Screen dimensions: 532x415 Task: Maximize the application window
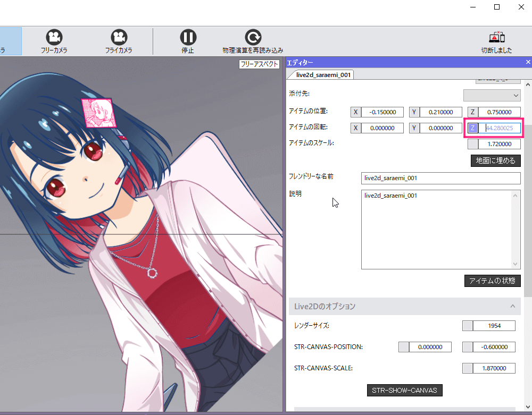[x=497, y=7]
